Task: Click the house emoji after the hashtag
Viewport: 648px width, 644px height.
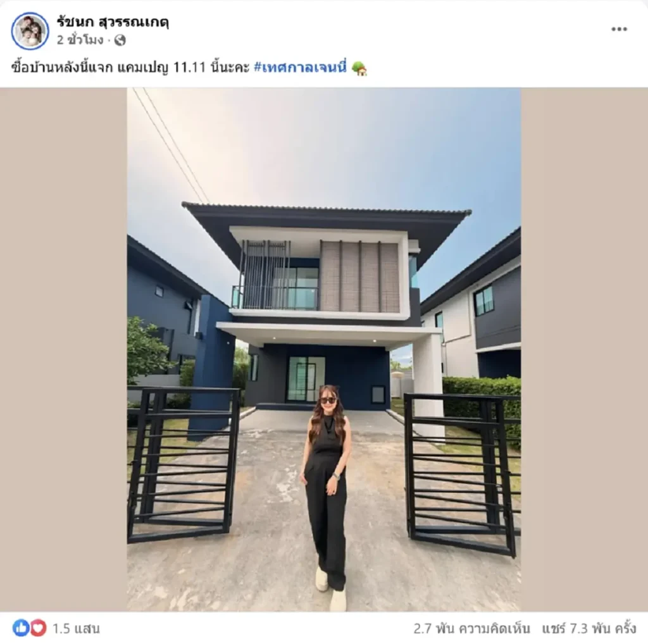Action: pyautogui.click(x=359, y=68)
